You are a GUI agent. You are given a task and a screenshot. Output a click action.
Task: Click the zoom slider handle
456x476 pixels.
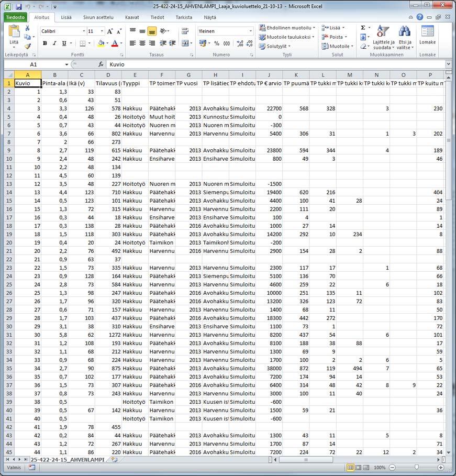pyautogui.click(x=417, y=468)
